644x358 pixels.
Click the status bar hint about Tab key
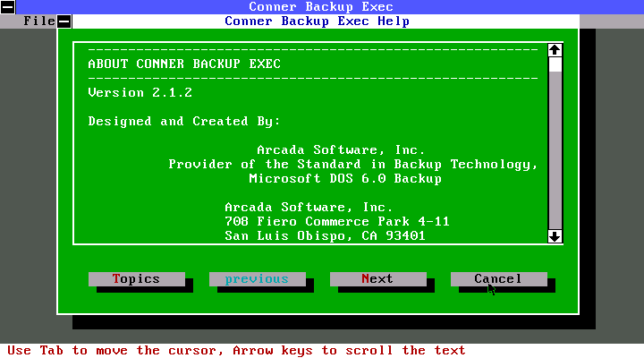click(236, 351)
